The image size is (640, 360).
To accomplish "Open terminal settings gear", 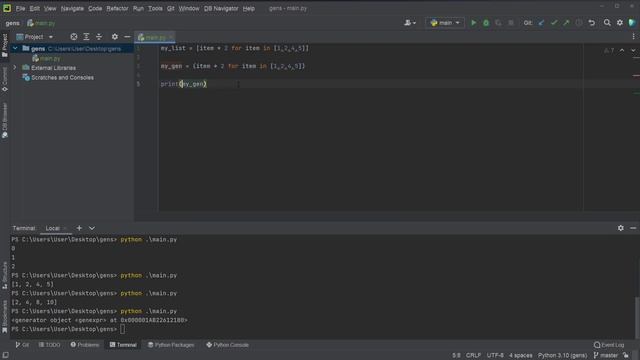I will point(620,228).
